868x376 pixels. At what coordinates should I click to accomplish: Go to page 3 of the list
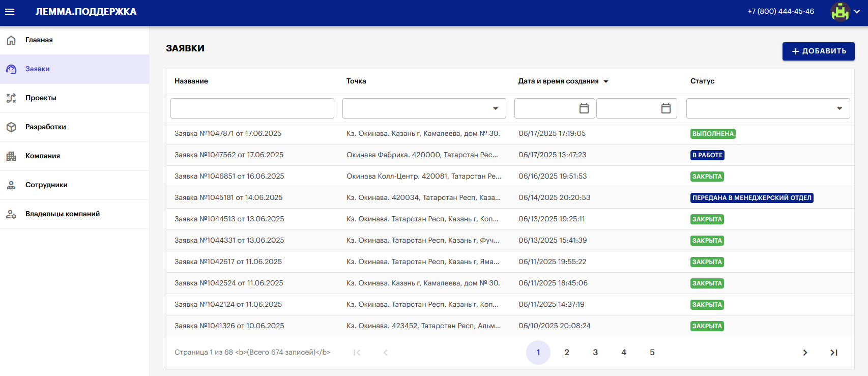[x=595, y=353]
